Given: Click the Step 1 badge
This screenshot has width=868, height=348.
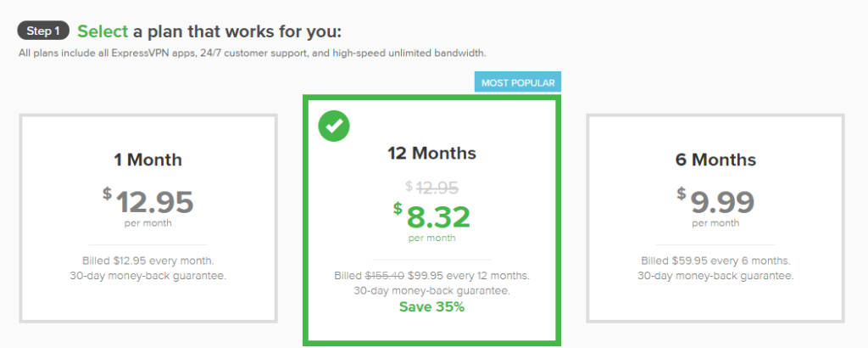Looking at the screenshot, I should click(x=42, y=32).
